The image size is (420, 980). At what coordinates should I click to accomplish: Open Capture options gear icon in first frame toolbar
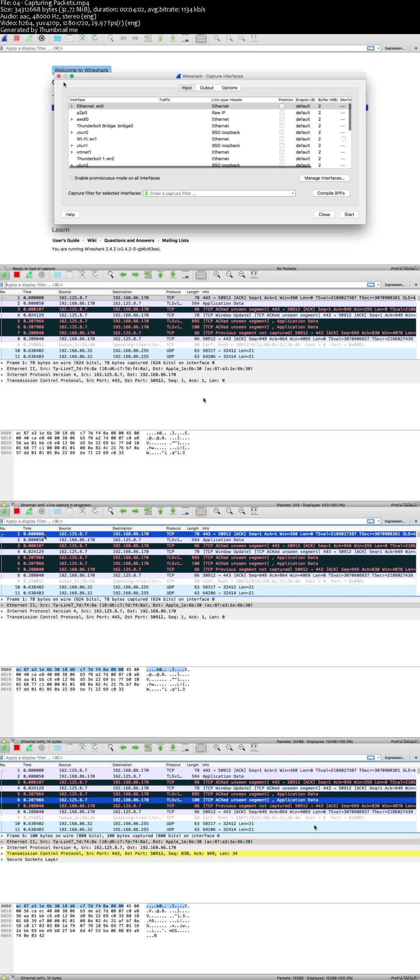tap(41, 38)
